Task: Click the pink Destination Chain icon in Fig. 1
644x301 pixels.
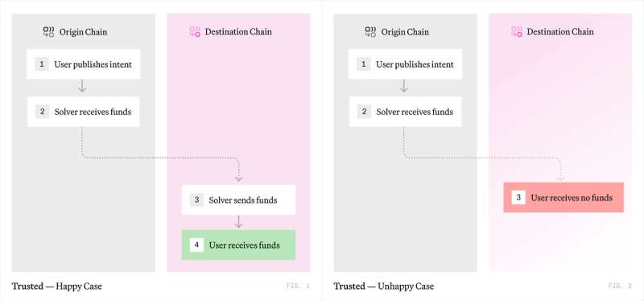Action: click(x=195, y=32)
